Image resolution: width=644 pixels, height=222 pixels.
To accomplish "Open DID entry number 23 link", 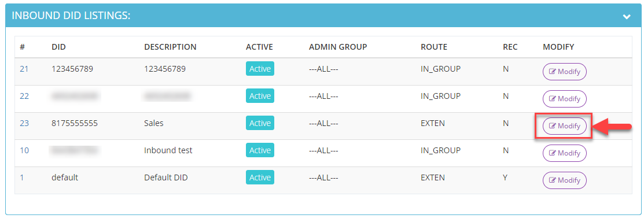I will click(24, 123).
